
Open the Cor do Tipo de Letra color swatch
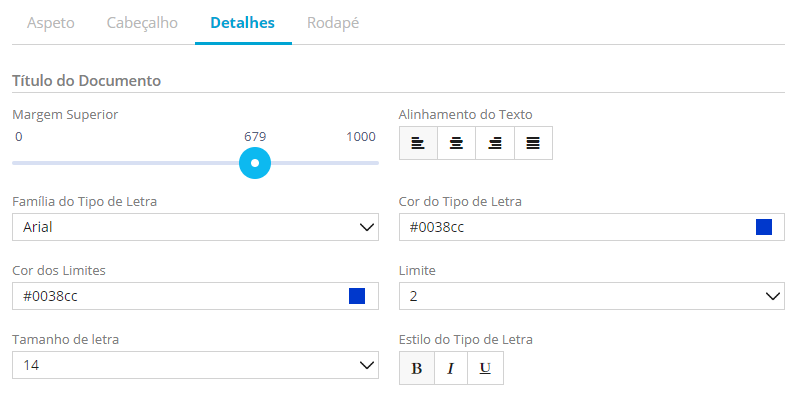point(764,227)
